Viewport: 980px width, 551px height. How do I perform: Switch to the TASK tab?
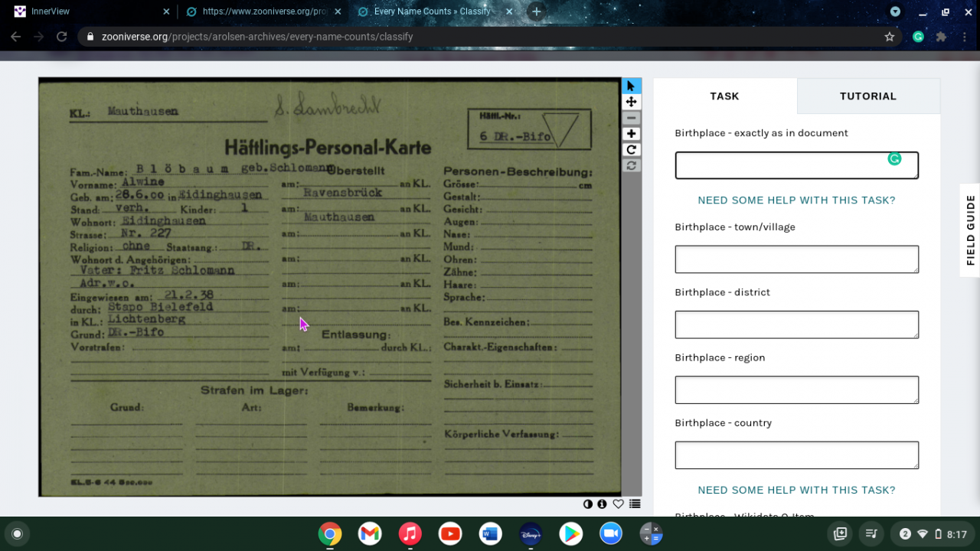[724, 96]
